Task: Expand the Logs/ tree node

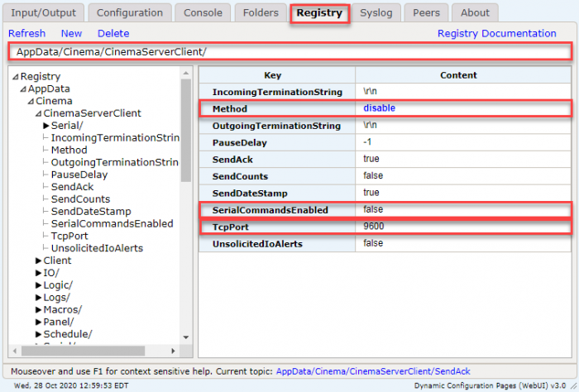Action: [38, 298]
